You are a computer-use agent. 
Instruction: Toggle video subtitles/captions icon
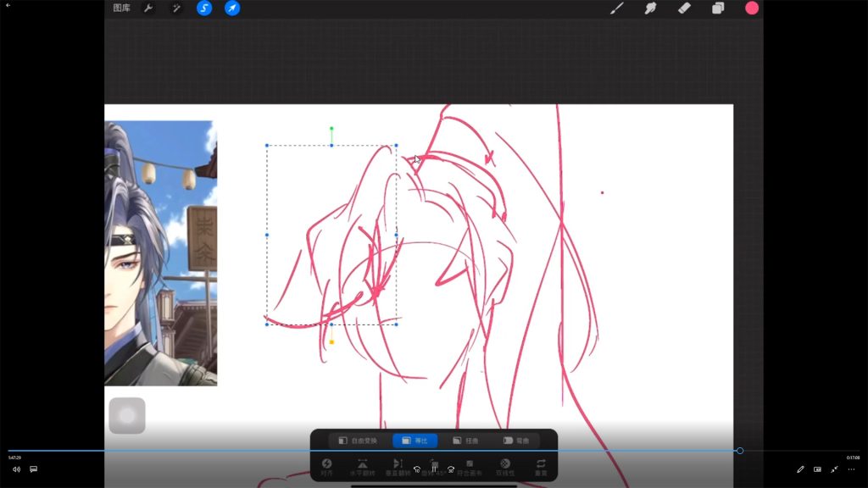(x=34, y=469)
